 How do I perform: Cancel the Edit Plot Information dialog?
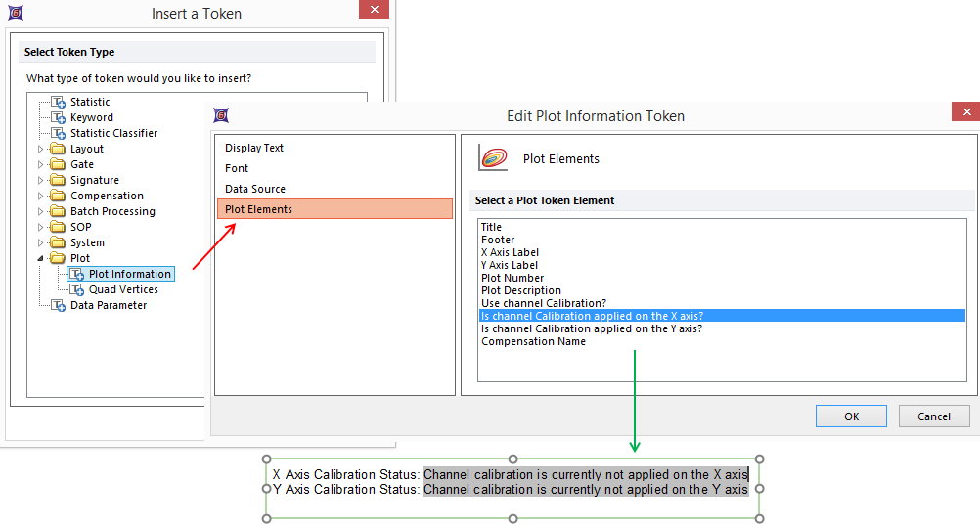[x=933, y=416]
